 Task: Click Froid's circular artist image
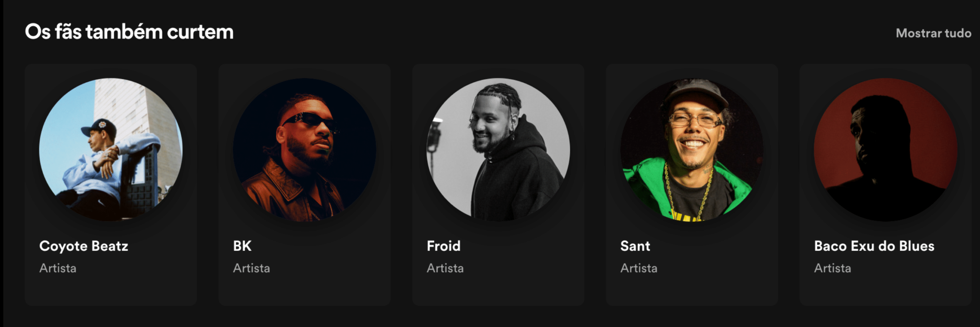tap(498, 150)
